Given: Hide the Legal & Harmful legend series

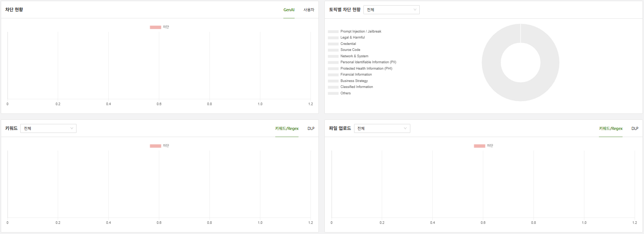Looking at the screenshot, I should click(x=352, y=37).
